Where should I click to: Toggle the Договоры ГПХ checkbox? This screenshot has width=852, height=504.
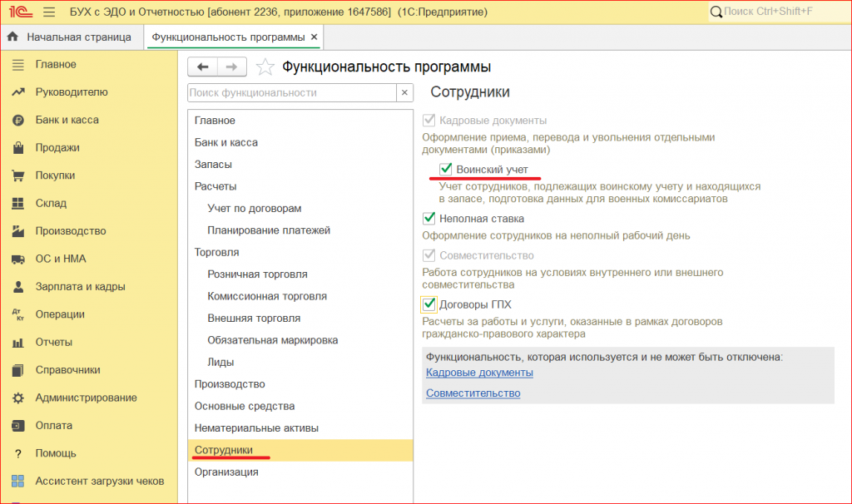pos(428,304)
